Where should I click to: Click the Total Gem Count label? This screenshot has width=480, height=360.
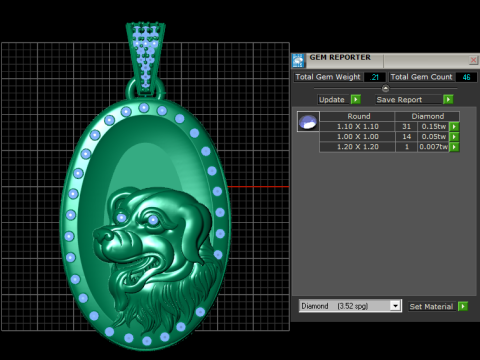(421, 77)
